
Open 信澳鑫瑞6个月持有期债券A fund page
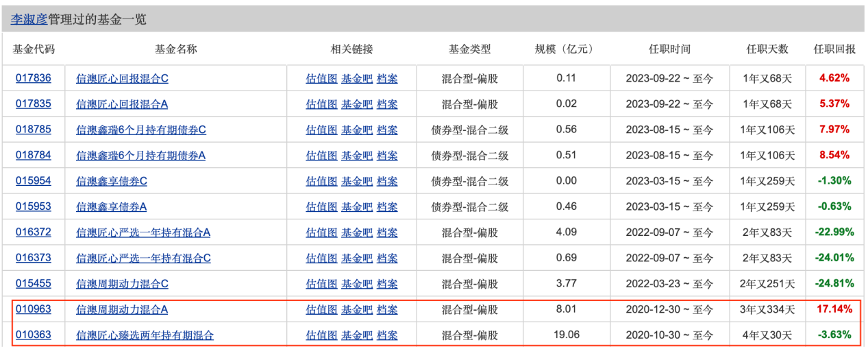point(141,156)
